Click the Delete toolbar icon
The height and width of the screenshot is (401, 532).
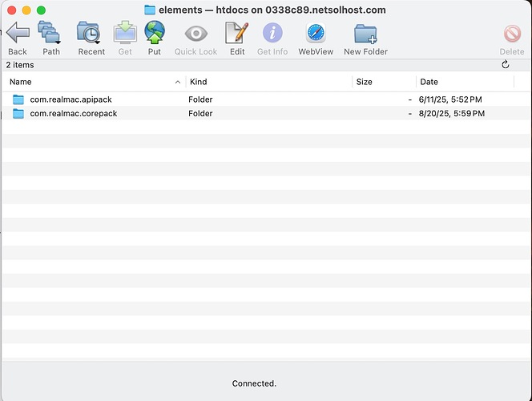point(512,34)
